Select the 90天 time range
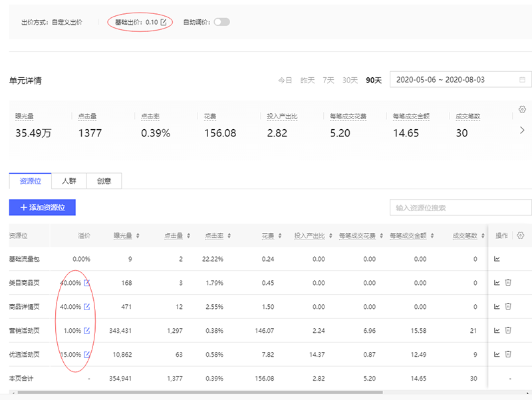Screen dimensions: 532x400 point(374,80)
